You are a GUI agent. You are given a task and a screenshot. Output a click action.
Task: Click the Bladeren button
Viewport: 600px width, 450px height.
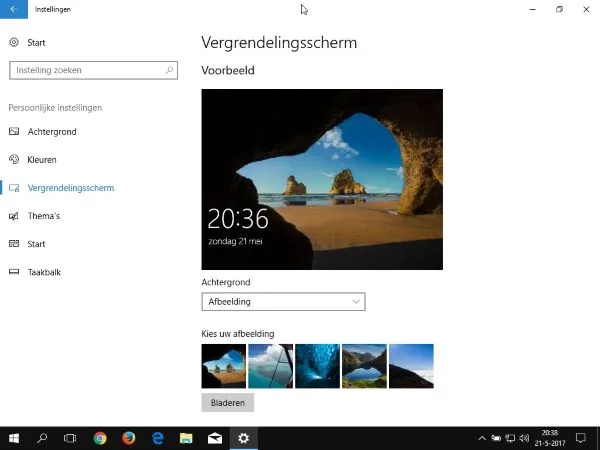point(227,403)
